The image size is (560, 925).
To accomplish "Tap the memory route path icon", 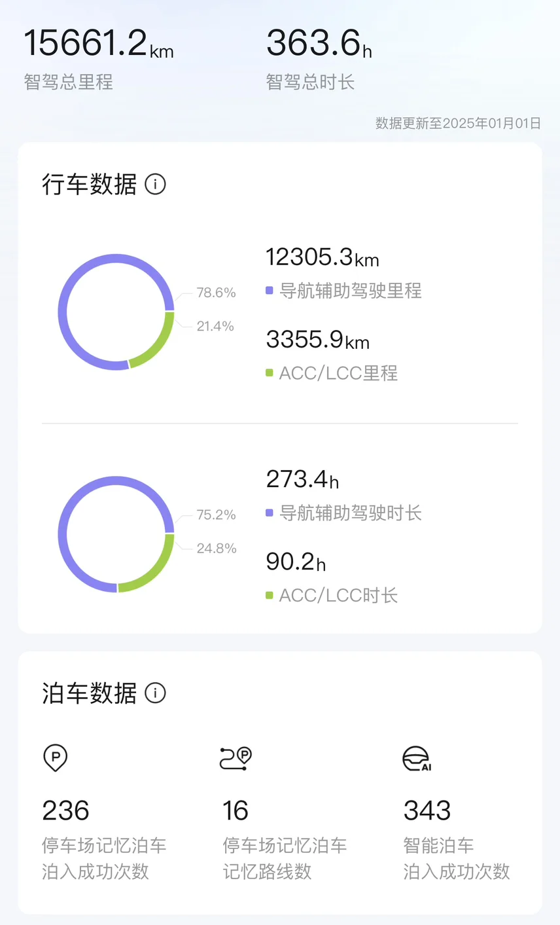I will 236,757.
